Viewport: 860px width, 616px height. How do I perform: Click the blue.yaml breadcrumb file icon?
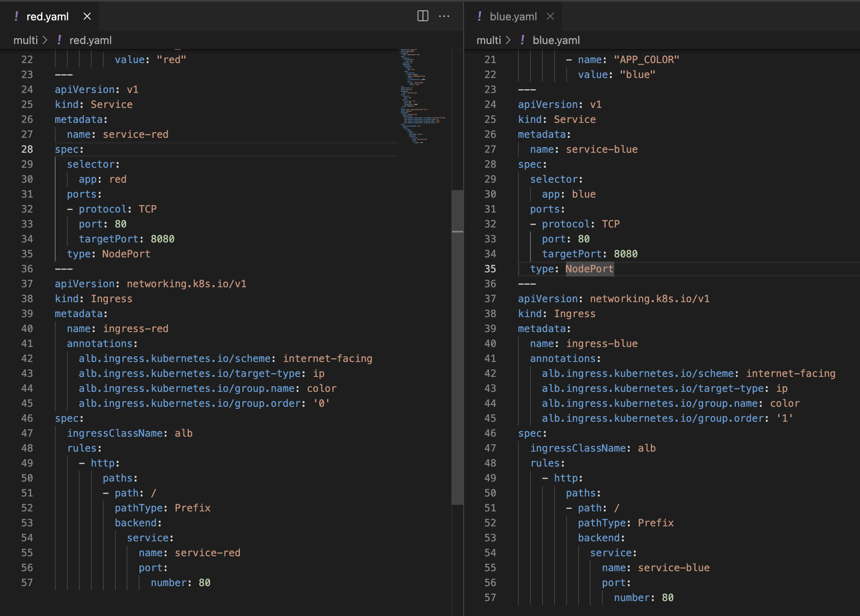coord(523,40)
